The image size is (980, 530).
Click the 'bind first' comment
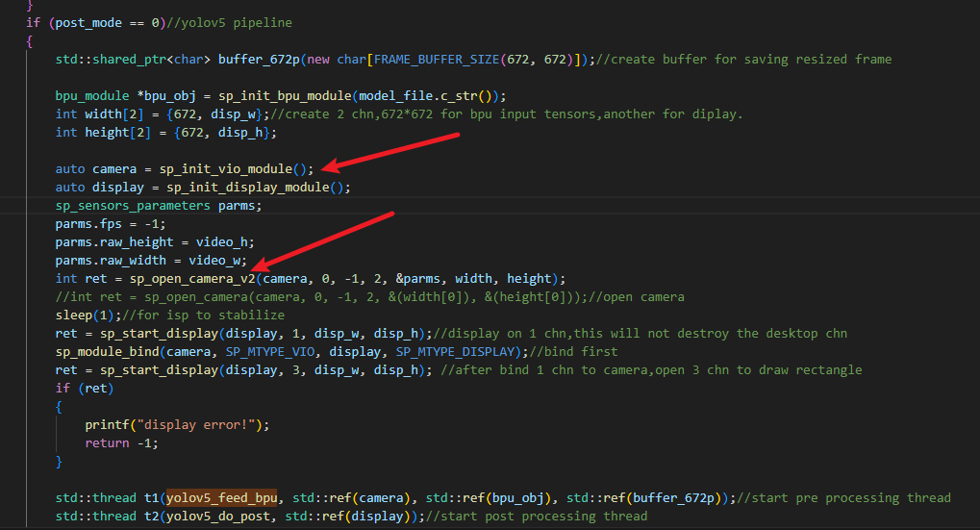click(x=573, y=352)
